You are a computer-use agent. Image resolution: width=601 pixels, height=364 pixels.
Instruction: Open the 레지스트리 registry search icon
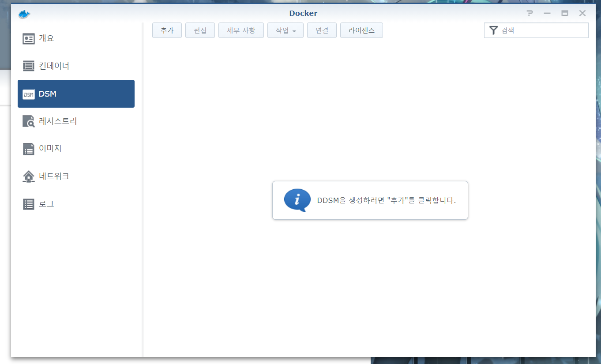(29, 121)
